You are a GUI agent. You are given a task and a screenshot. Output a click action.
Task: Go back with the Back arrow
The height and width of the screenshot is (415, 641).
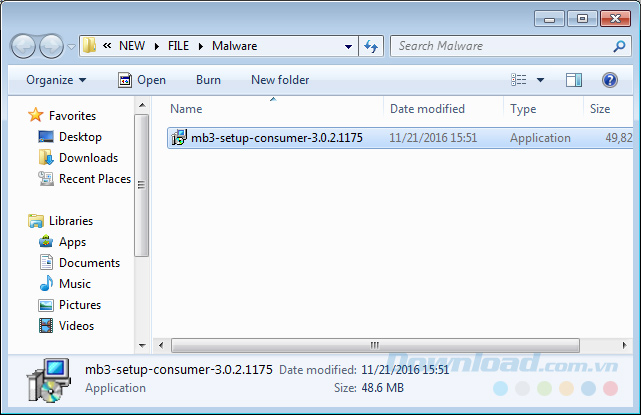coord(23,46)
